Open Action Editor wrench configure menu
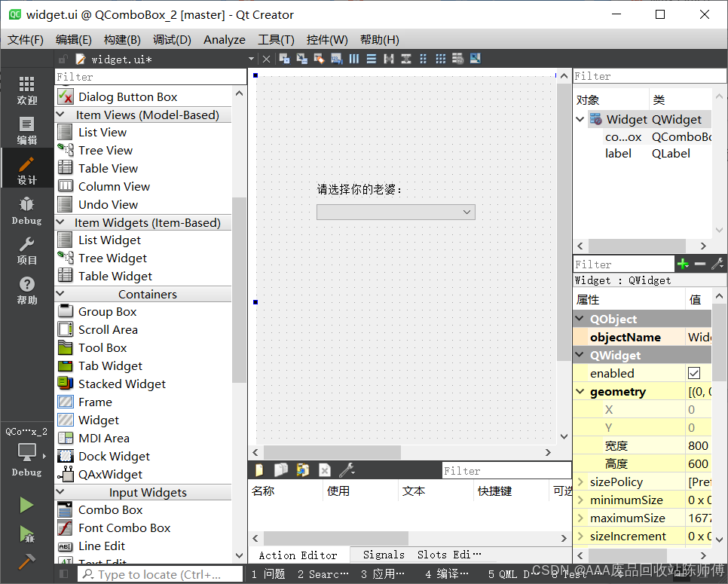Screen dimensions: 728x584 pyautogui.click(x=347, y=470)
